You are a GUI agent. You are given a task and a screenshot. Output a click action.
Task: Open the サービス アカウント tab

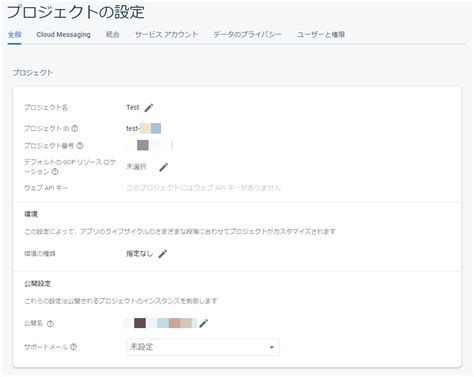(x=166, y=35)
